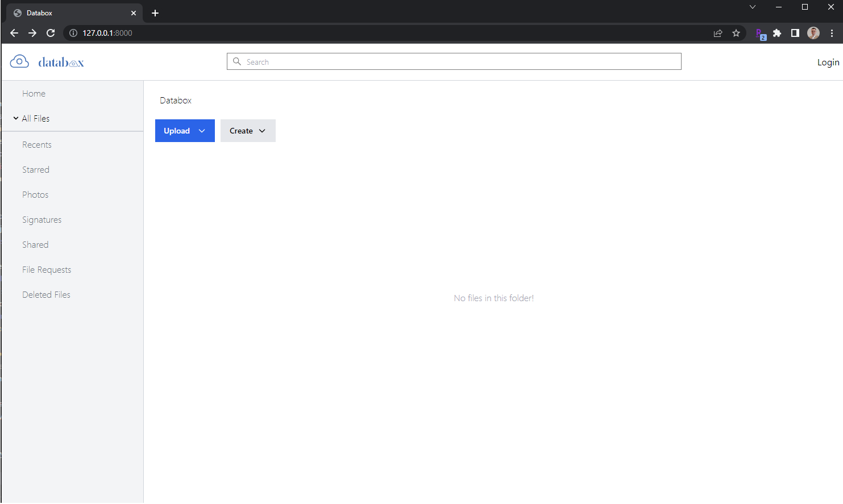Open the browser side panel icon
Screen dimensions: 843x504
[x=795, y=33]
